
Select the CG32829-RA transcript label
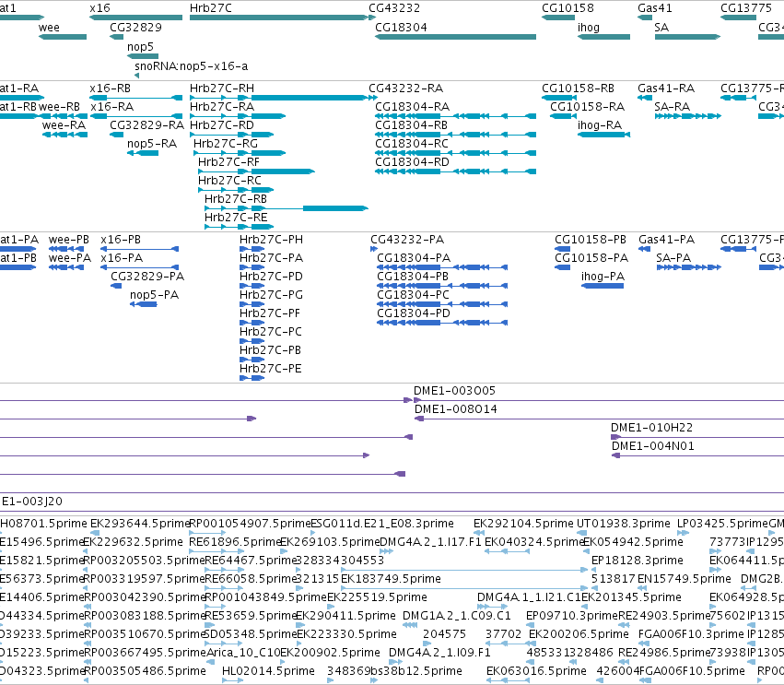point(147,125)
